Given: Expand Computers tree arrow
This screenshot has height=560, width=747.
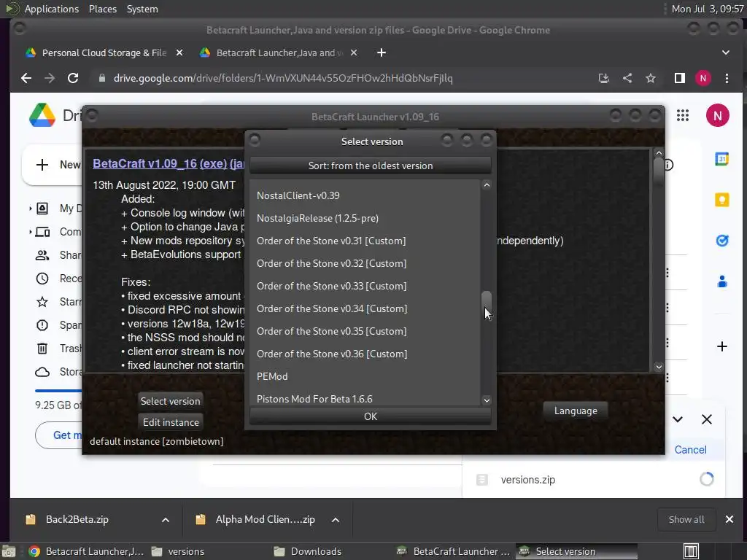Looking at the screenshot, I should (30, 232).
